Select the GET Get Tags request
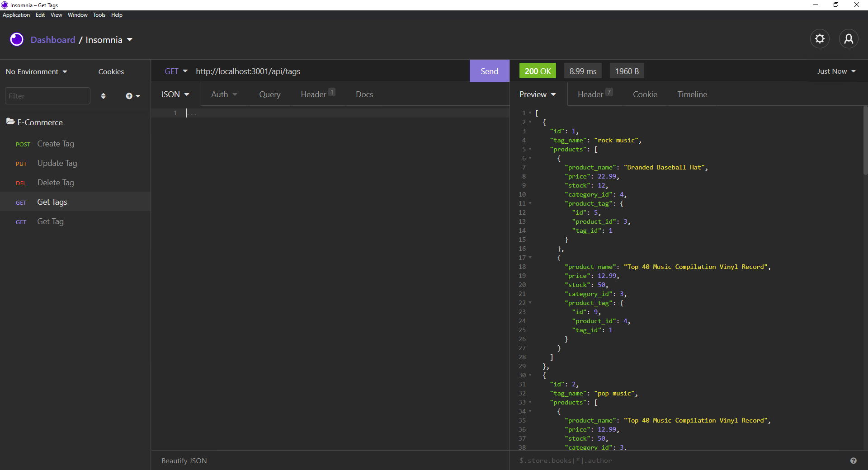The height and width of the screenshot is (470, 868). point(75,202)
